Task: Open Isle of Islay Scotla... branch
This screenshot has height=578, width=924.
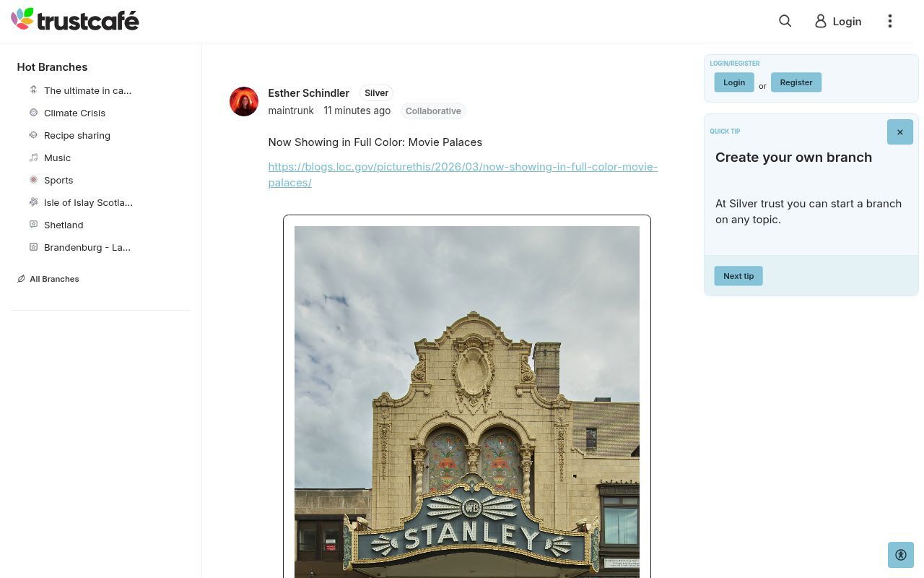Action: tap(88, 202)
